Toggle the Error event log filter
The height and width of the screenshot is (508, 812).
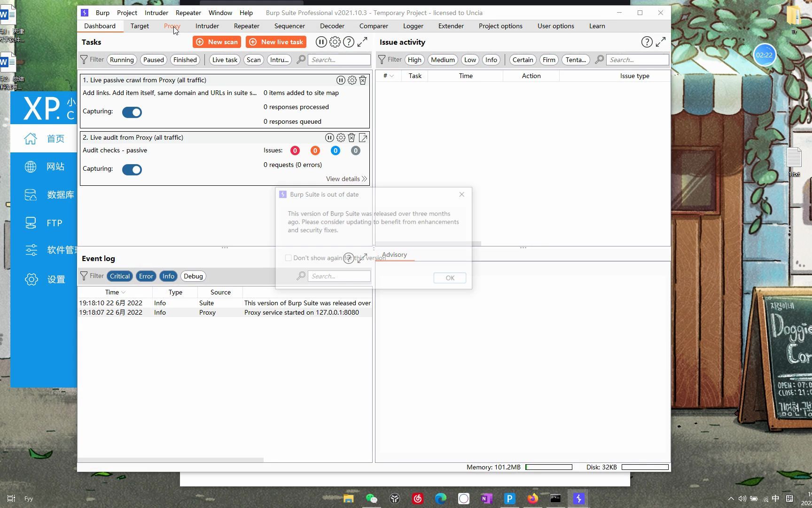pos(146,276)
